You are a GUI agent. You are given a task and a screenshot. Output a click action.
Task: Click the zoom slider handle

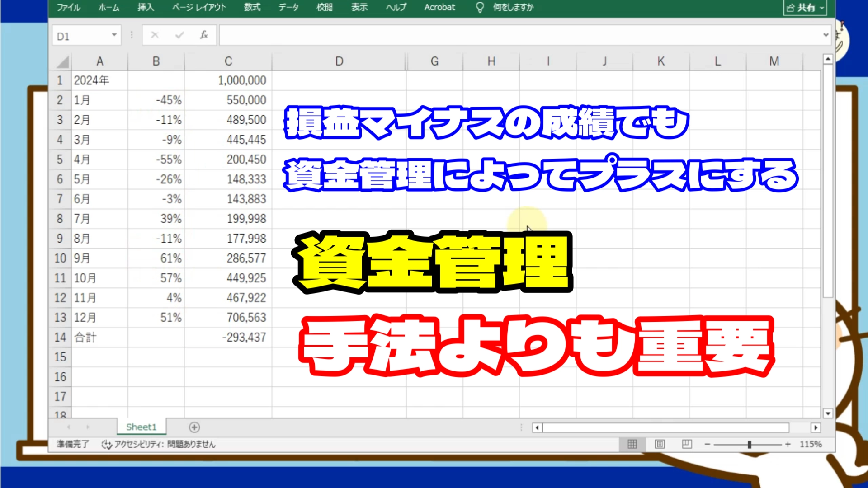click(750, 444)
